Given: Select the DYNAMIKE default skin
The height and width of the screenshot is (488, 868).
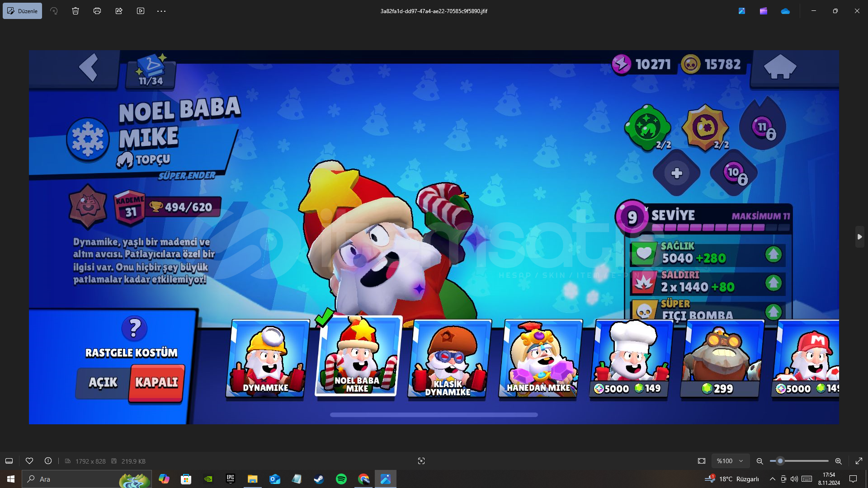Looking at the screenshot, I should (267, 358).
